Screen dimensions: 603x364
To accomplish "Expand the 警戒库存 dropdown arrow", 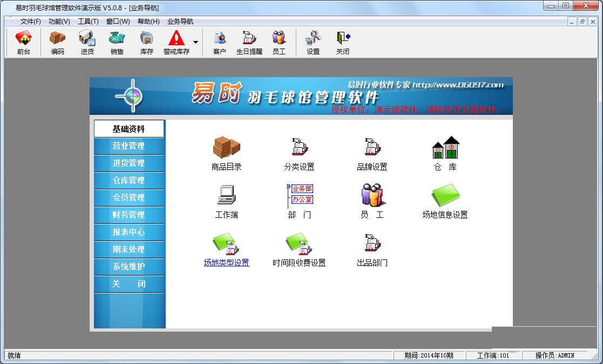I will [195, 42].
